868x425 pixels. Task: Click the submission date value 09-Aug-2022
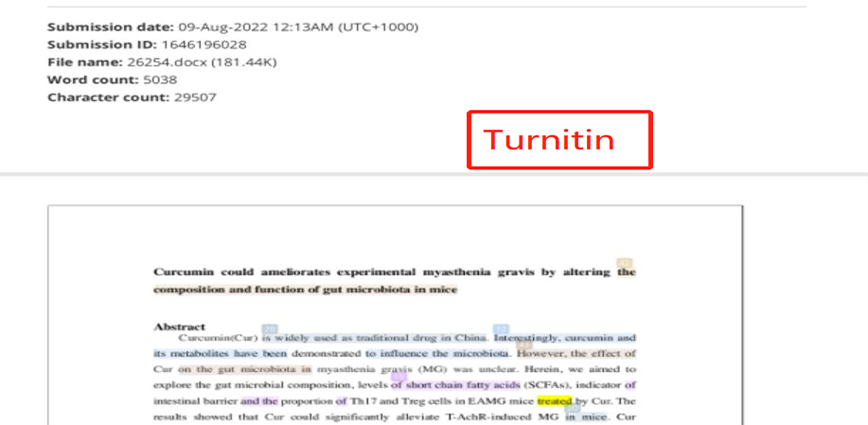225,27
